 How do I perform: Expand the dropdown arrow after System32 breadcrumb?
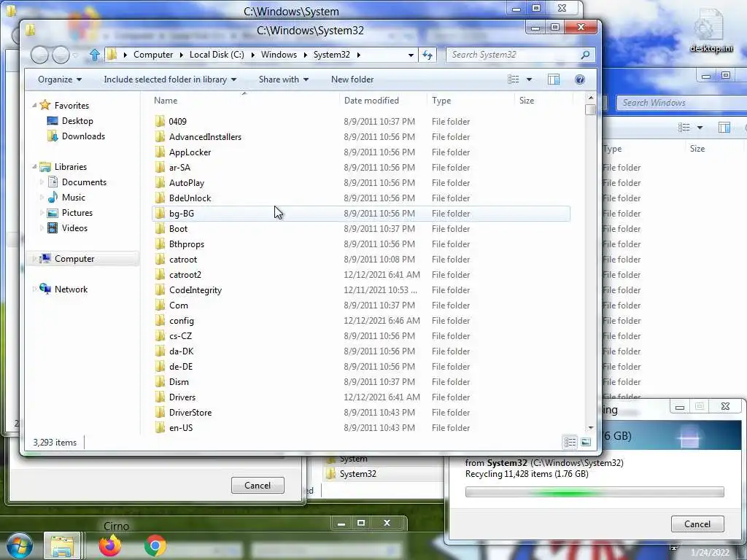pyautogui.click(x=359, y=55)
